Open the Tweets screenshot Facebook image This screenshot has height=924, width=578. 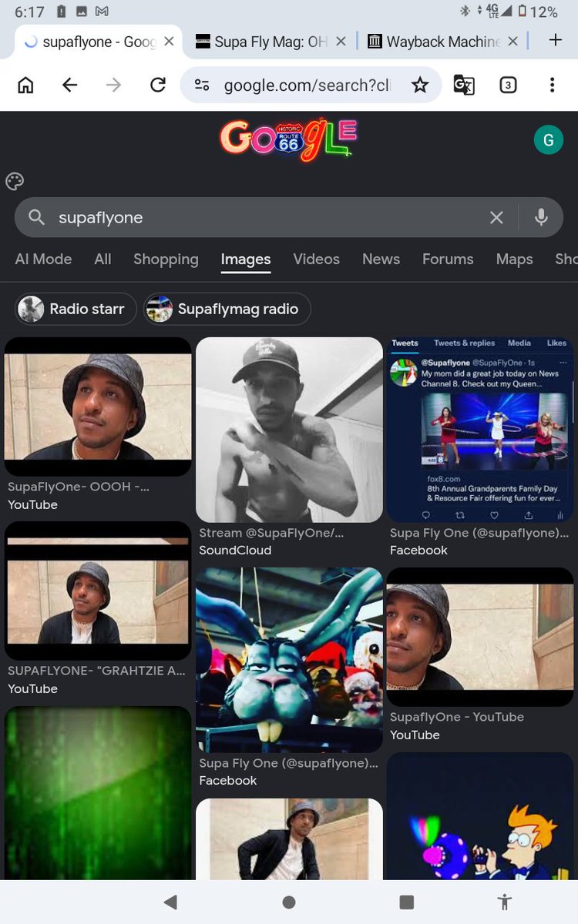pyautogui.click(x=480, y=430)
